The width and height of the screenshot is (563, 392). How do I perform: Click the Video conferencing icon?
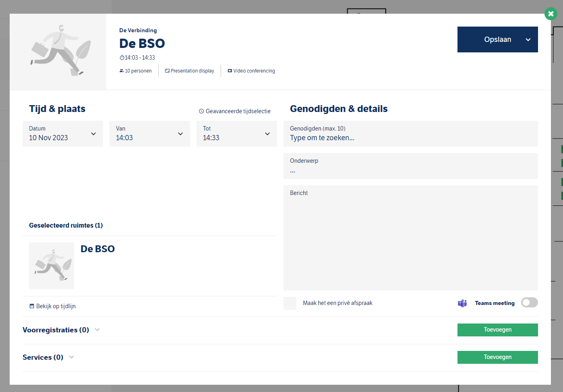[230, 71]
